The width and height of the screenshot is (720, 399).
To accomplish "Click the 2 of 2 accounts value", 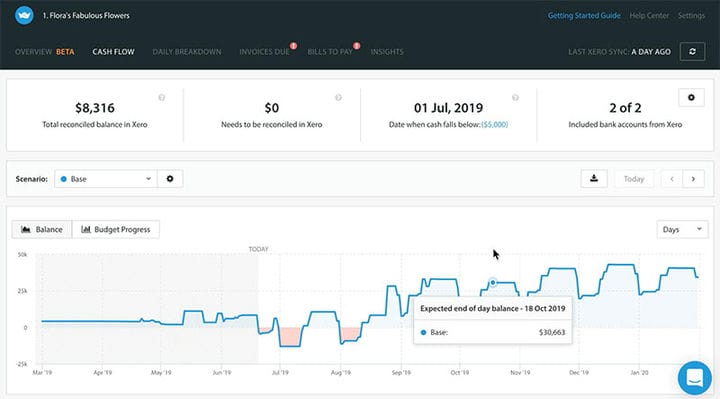I will 625,108.
